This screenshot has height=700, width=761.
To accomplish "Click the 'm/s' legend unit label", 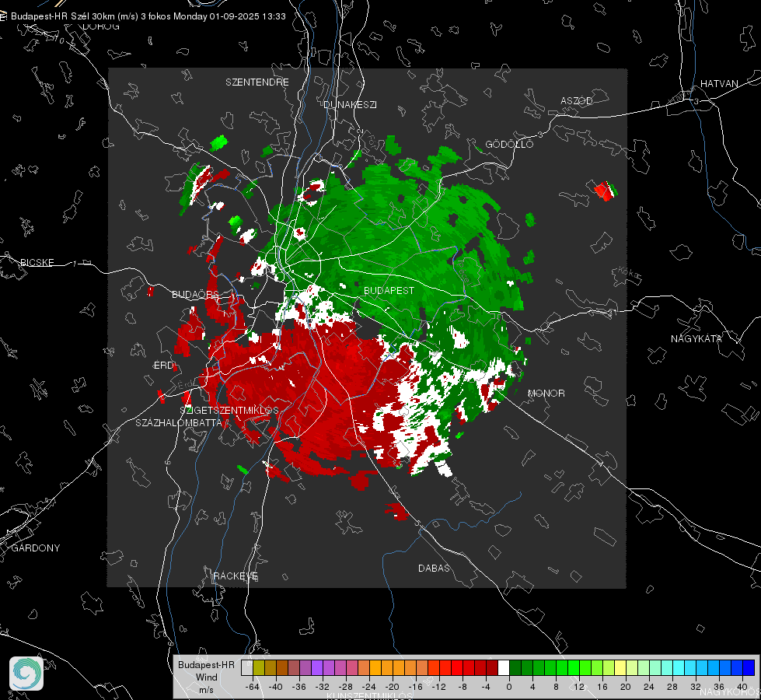I will [x=206, y=689].
